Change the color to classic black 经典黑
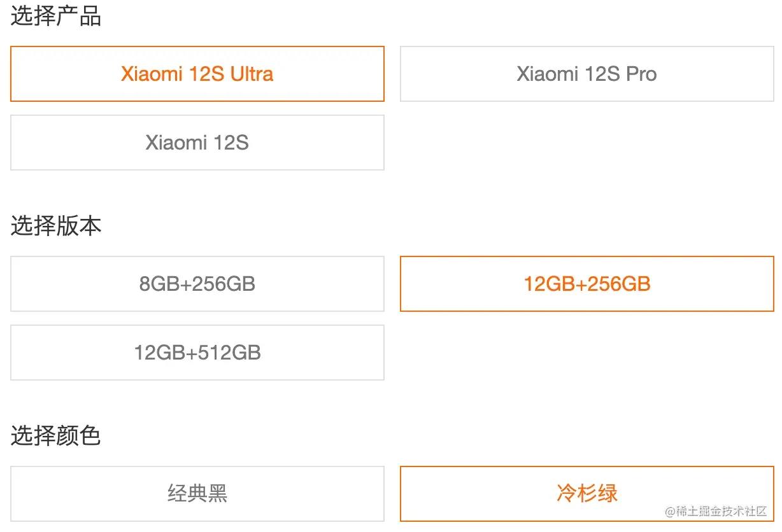 197,493
